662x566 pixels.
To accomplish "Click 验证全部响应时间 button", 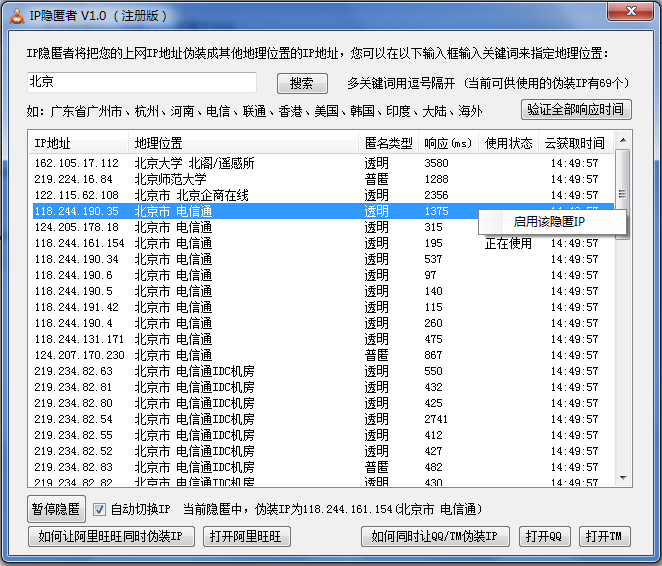I will tap(576, 110).
